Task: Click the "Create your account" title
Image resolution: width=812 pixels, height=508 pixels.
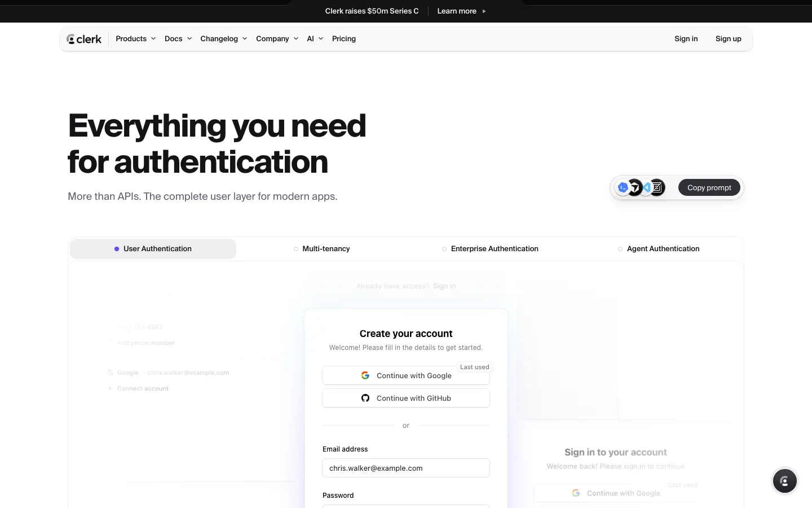Action: pyautogui.click(x=406, y=334)
